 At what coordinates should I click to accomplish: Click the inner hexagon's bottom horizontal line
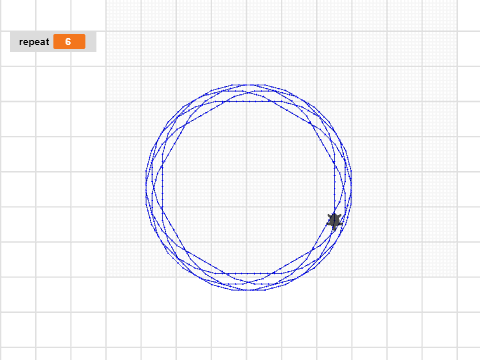248,273
